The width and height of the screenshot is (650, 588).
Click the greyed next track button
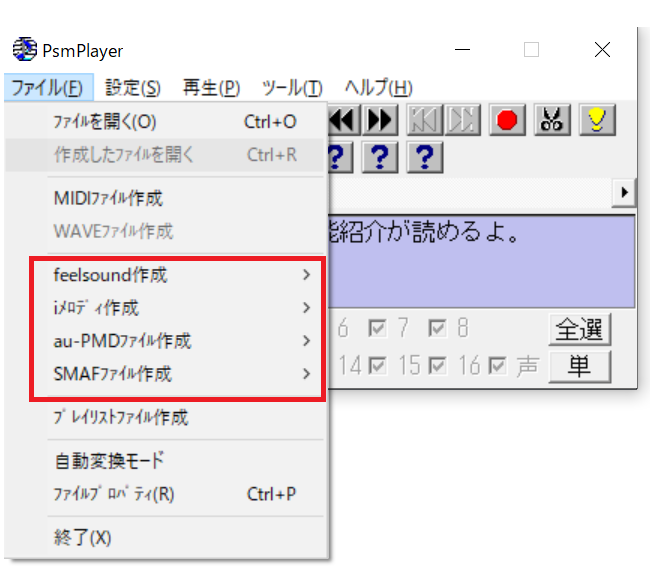[x=462, y=120]
